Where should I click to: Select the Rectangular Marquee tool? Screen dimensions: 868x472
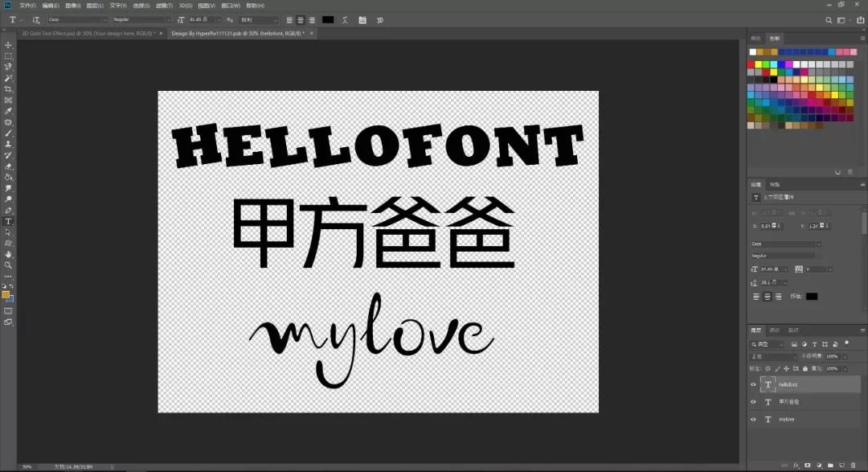click(x=8, y=56)
